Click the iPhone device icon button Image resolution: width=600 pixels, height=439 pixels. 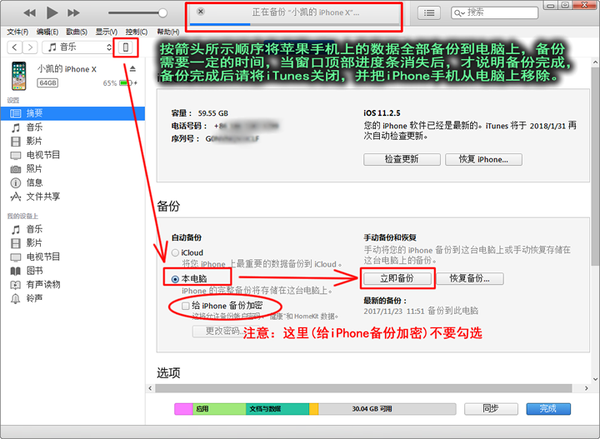(x=126, y=47)
